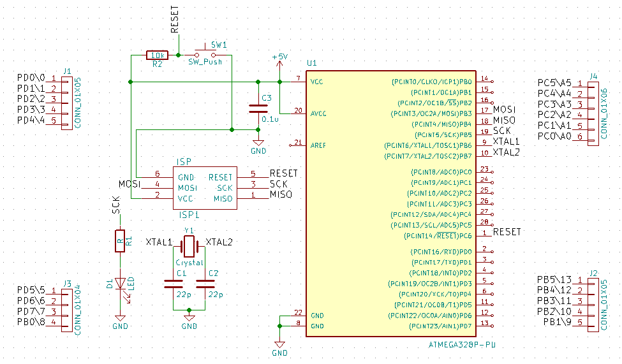
Task: Click the junction dot between R2 and SW1
Action: tap(179, 55)
